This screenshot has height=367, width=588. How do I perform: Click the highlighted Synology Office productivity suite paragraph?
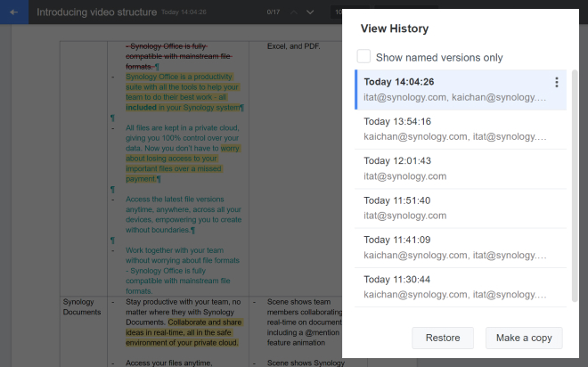click(x=183, y=92)
